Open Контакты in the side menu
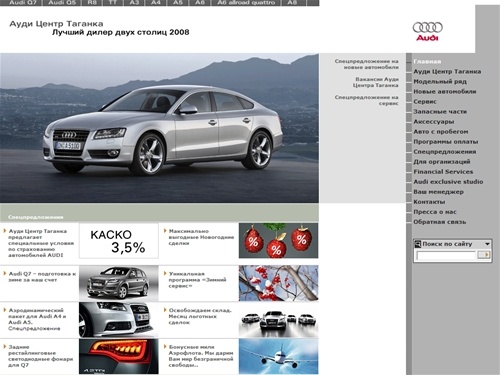Viewport: 500px width, 375px height. point(429,202)
